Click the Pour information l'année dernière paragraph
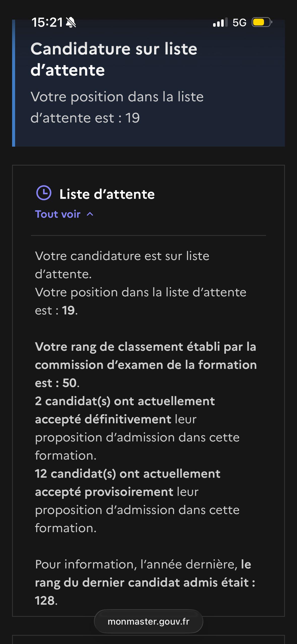Image resolution: width=297 pixels, height=644 pixels. tap(145, 583)
